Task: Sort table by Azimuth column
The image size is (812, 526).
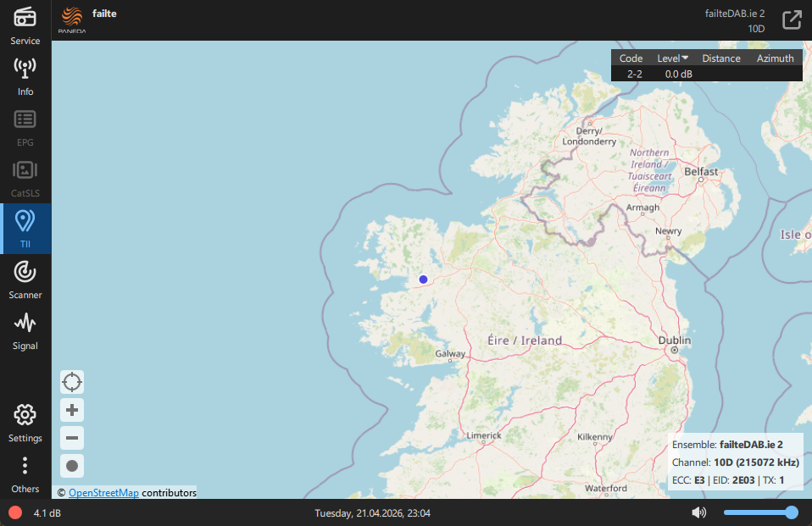Action: (775, 58)
